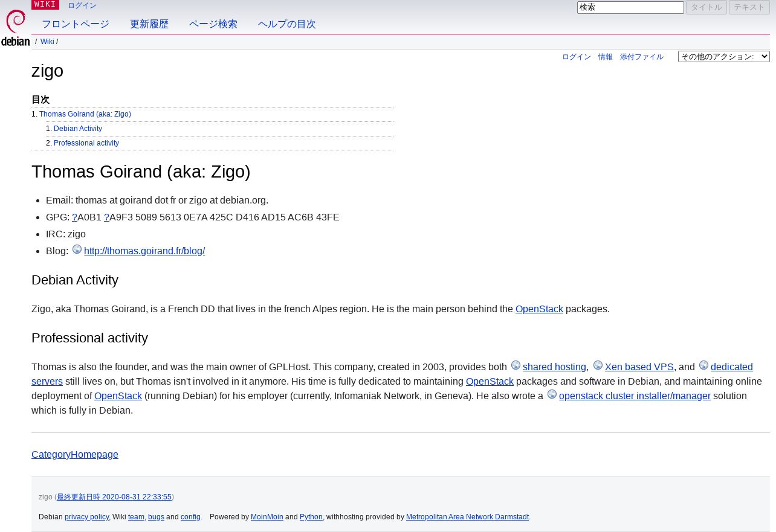Image resolution: width=776 pixels, height=532 pixels.
Task: Open the ヘルプの目次 tab
Action: coord(287,24)
